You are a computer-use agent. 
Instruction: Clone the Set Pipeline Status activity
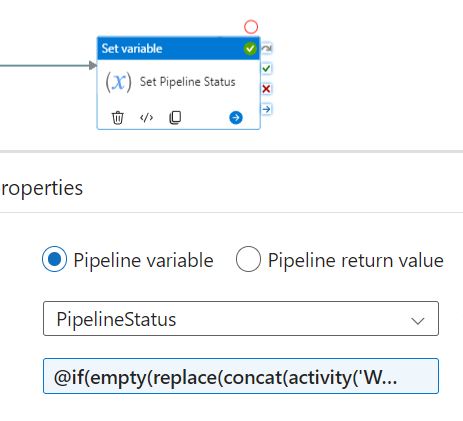click(x=175, y=118)
